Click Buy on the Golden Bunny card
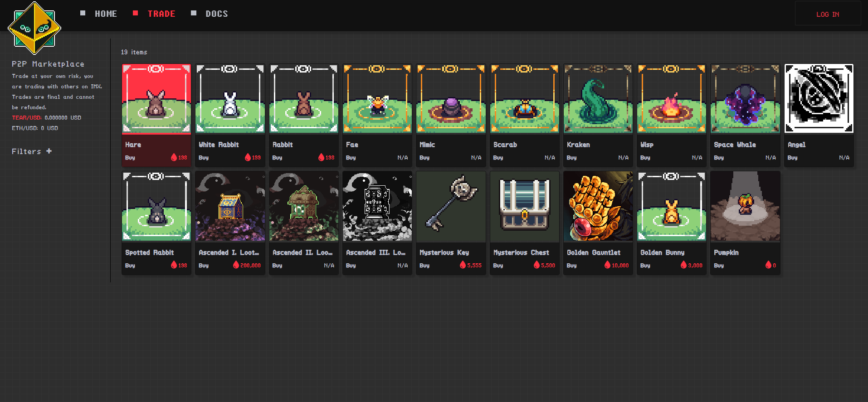Image resolution: width=868 pixels, height=402 pixels. (x=645, y=266)
